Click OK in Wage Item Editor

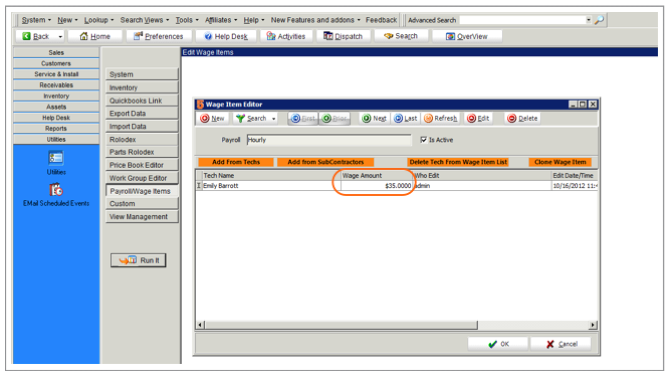tap(499, 344)
